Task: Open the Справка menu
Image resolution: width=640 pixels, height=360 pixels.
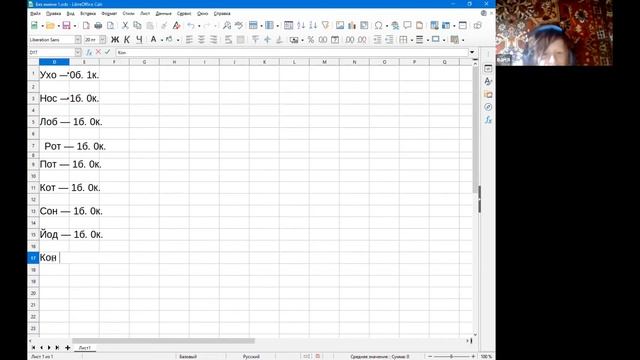Action: tap(222, 13)
